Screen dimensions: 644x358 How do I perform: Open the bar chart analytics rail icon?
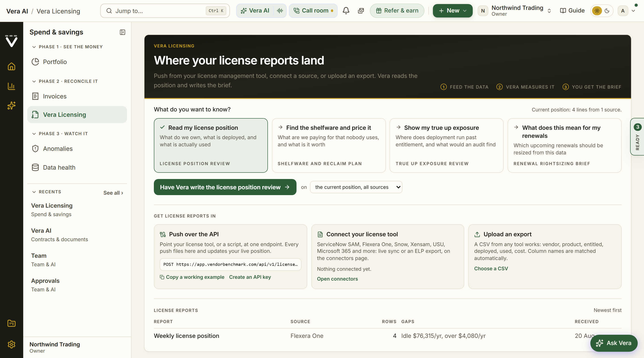click(11, 86)
